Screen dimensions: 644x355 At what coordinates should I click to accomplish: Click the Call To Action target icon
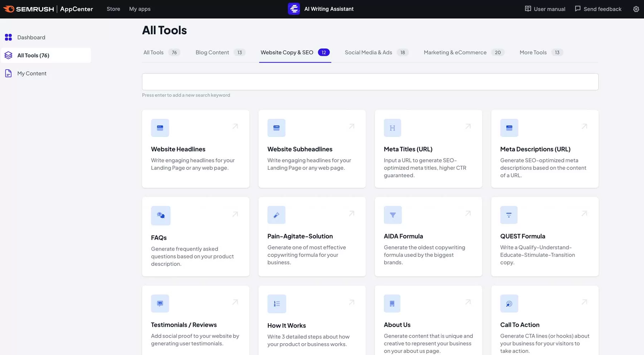[x=509, y=304]
